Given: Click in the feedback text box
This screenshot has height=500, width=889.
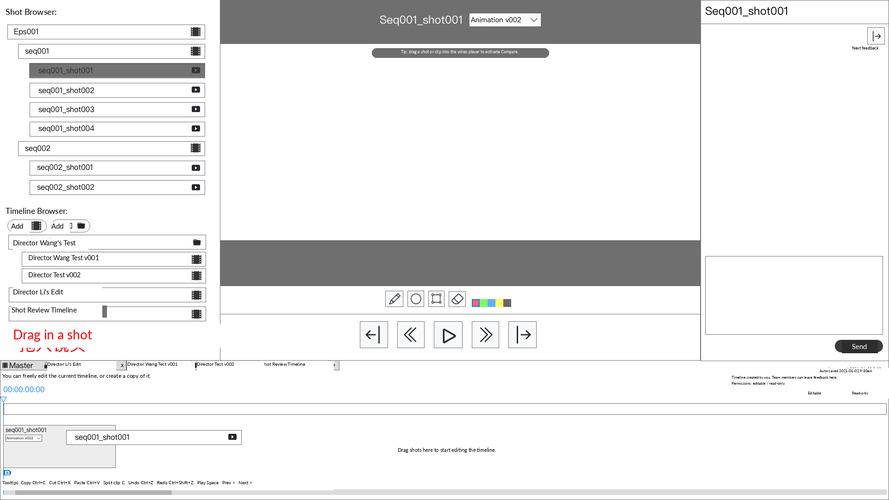Looking at the screenshot, I should click(794, 295).
